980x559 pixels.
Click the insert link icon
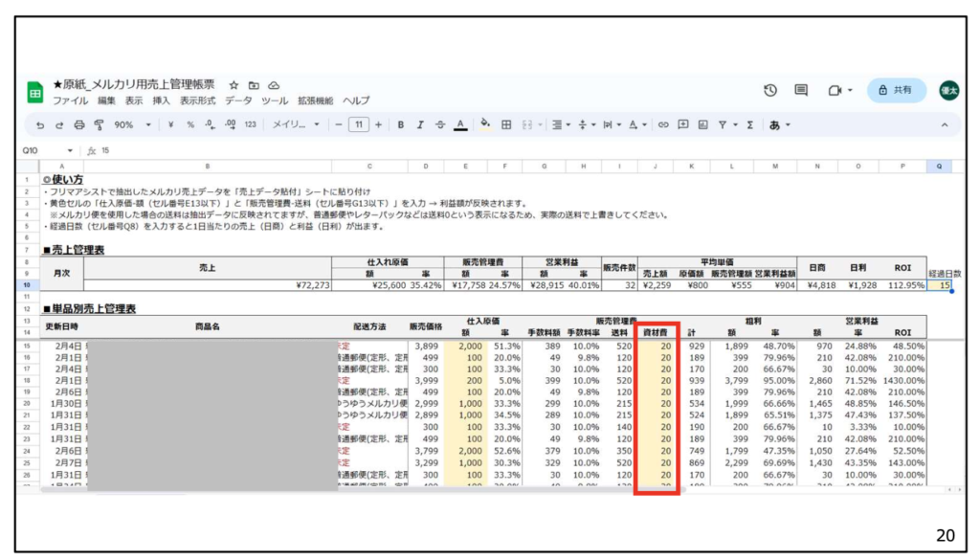click(665, 124)
